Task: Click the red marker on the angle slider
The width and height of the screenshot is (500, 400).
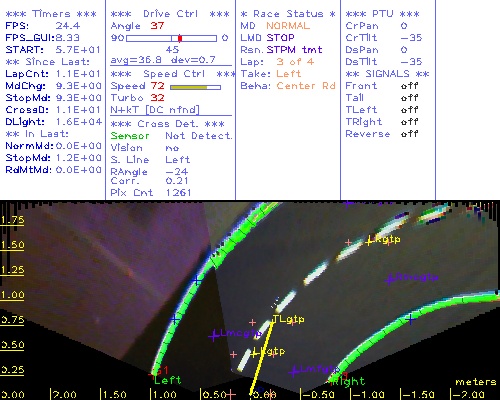Action: coord(180,38)
